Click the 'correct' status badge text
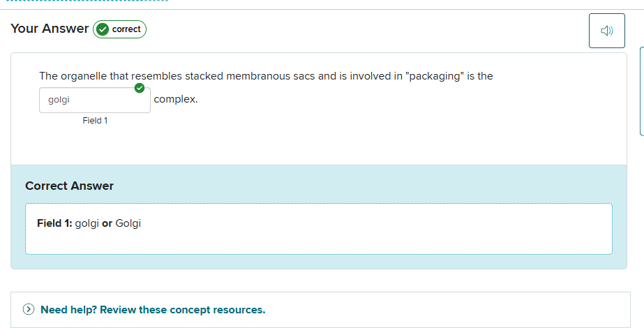 pyautogui.click(x=126, y=29)
